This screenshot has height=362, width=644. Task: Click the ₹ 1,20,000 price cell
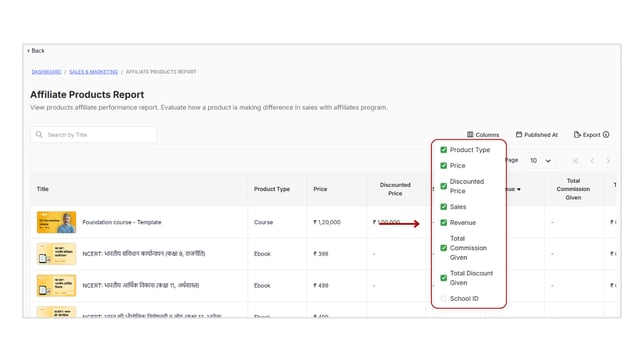pos(327,222)
